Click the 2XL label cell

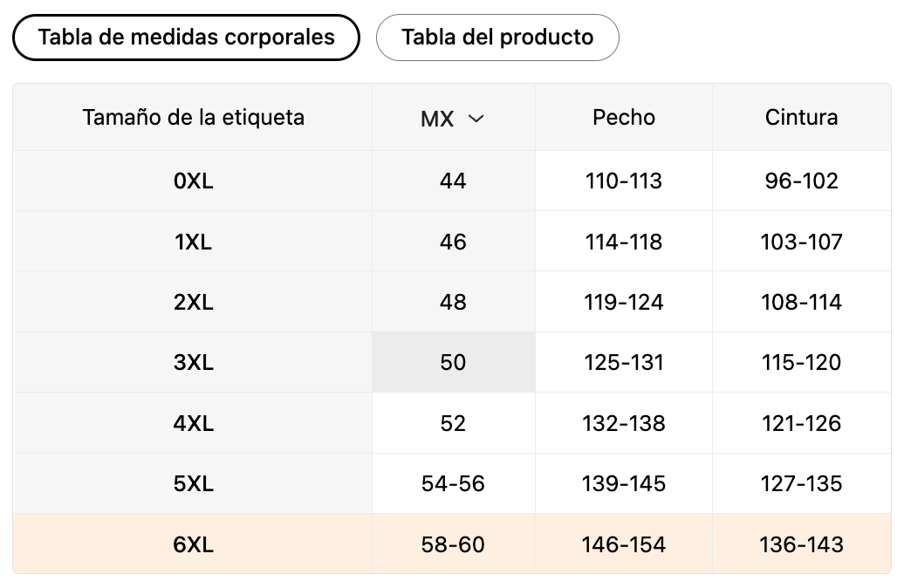click(193, 303)
